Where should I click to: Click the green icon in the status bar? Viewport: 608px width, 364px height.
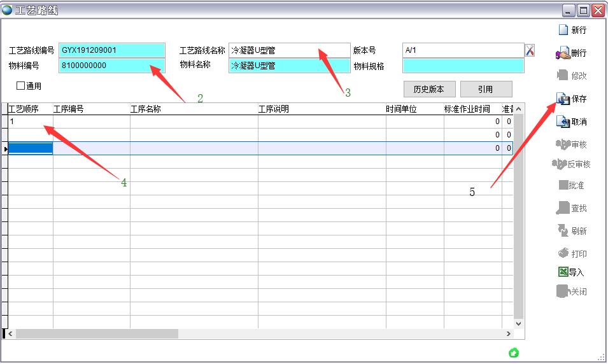514,353
